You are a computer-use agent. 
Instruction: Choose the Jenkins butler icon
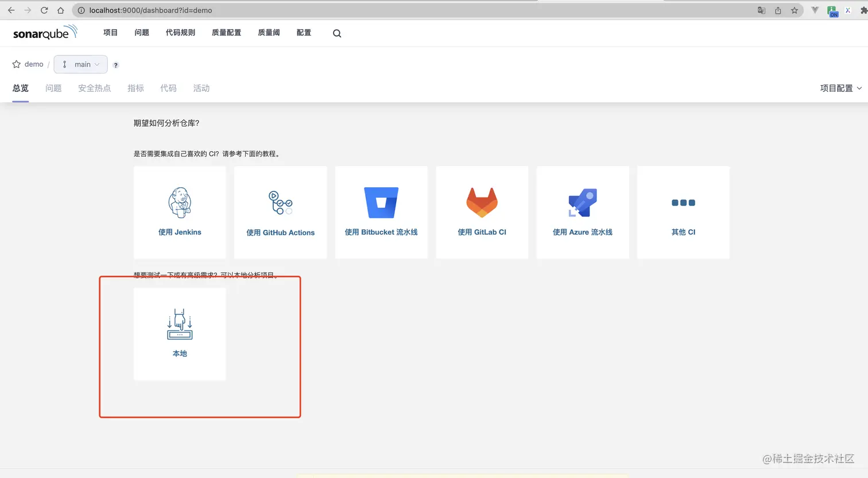(x=180, y=202)
